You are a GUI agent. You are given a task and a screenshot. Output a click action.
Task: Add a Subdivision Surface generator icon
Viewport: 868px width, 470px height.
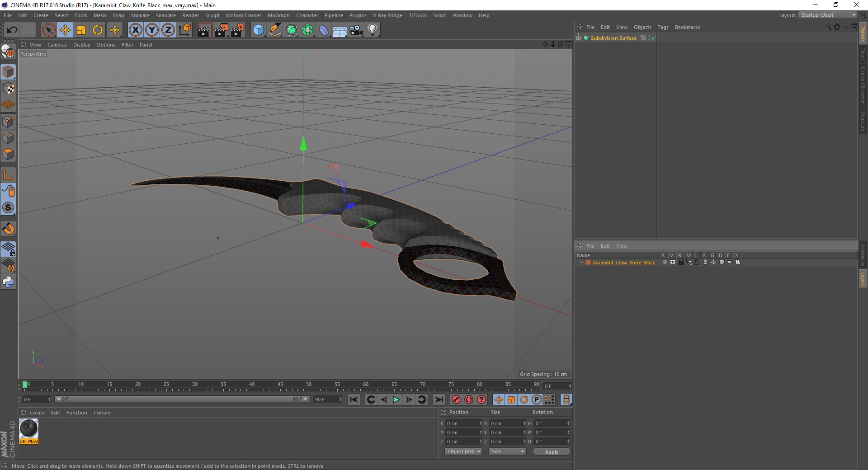(x=292, y=30)
